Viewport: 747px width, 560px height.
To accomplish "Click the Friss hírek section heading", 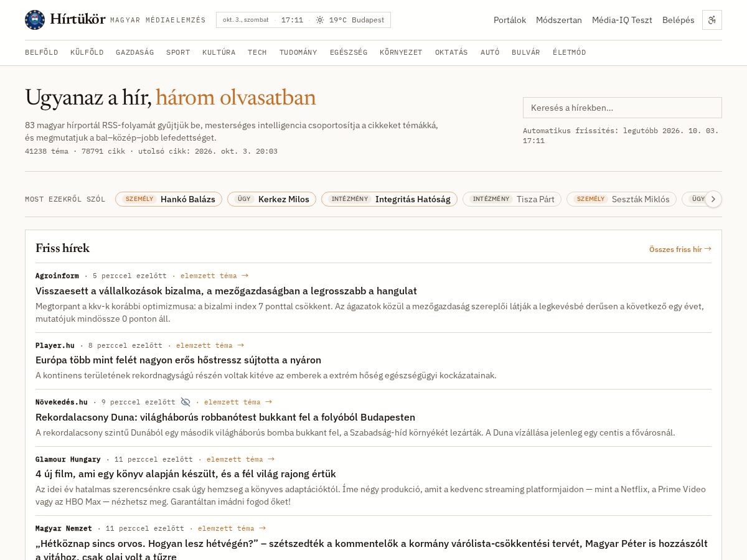I will pyautogui.click(x=62, y=248).
